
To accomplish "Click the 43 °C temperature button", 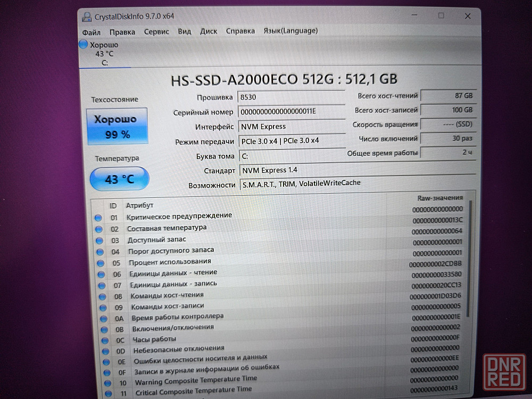I will point(119,179).
